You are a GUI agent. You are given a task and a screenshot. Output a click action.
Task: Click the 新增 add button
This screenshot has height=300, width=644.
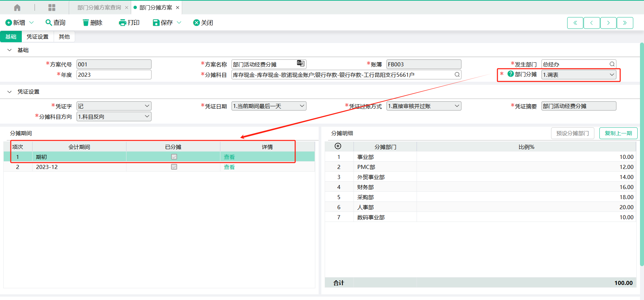coord(15,22)
